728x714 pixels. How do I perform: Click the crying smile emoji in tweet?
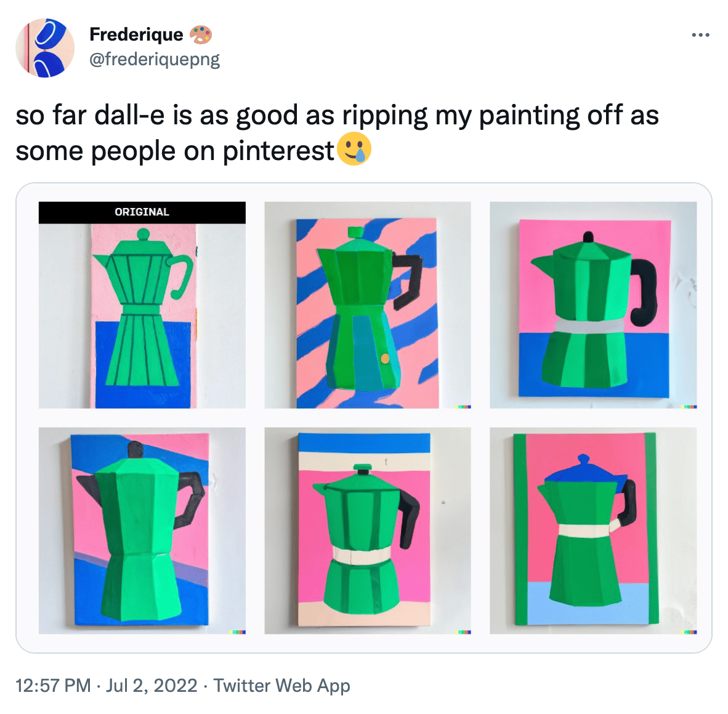pyautogui.click(x=354, y=149)
